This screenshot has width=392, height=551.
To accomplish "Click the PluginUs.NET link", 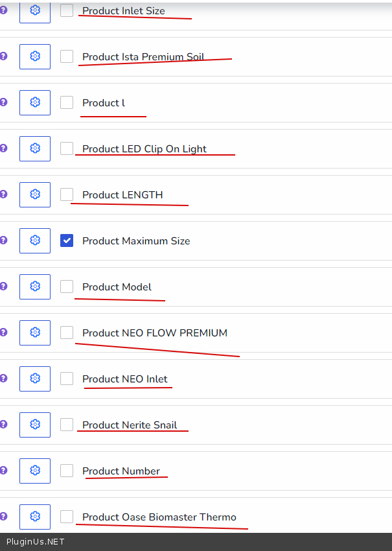I will pos(36,542).
